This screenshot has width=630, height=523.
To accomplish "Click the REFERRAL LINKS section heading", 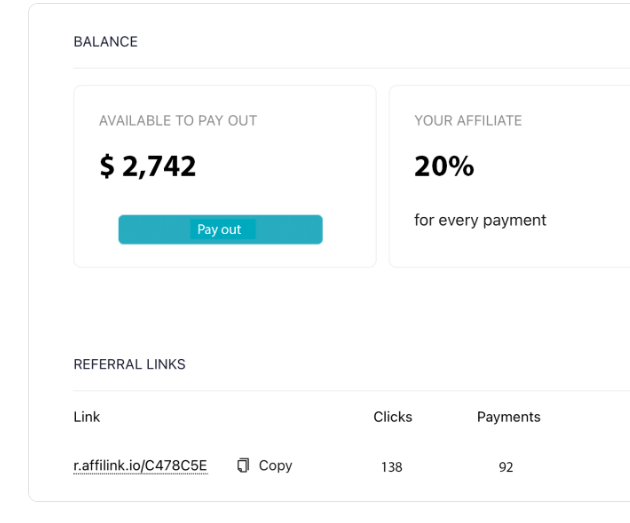I will (129, 365).
